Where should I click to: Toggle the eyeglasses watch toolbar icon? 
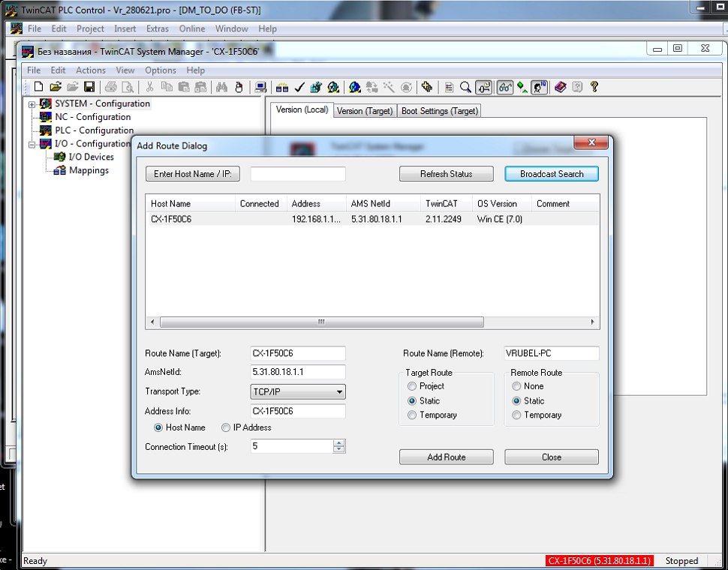click(x=504, y=87)
